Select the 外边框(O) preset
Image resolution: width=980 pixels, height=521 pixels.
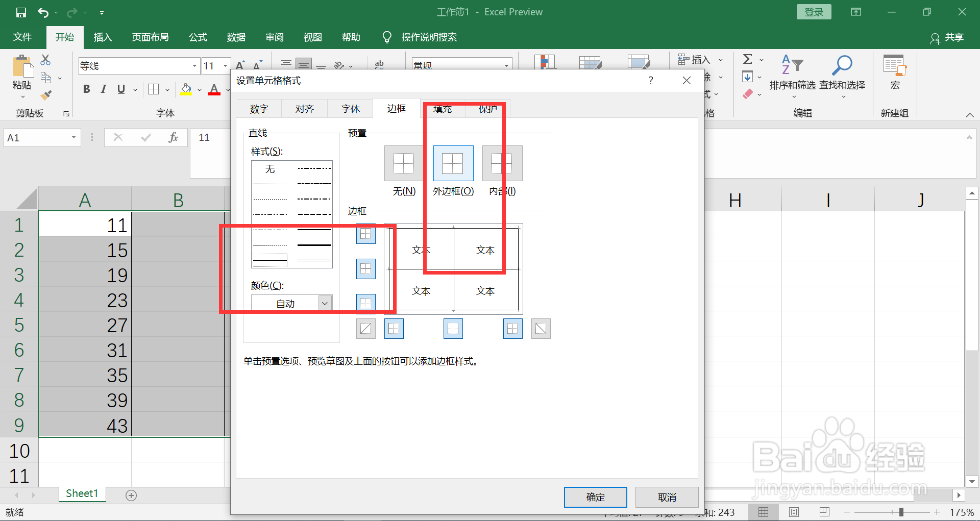coord(453,163)
